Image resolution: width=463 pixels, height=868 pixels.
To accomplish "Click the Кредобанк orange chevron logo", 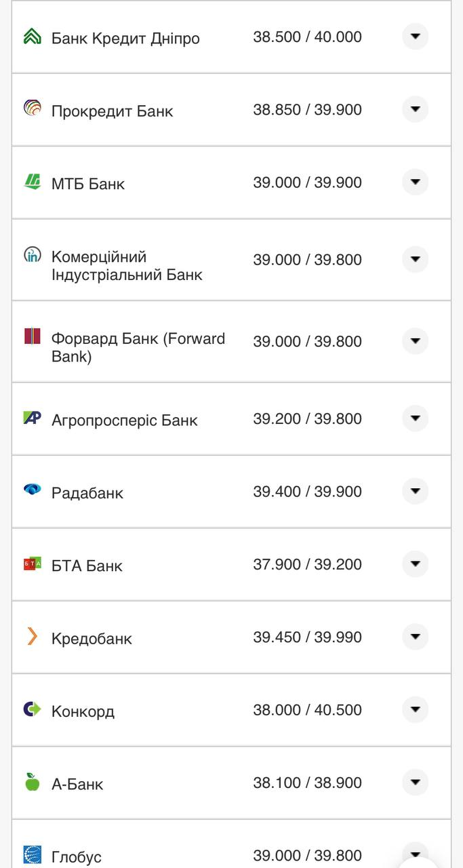I will (x=32, y=636).
